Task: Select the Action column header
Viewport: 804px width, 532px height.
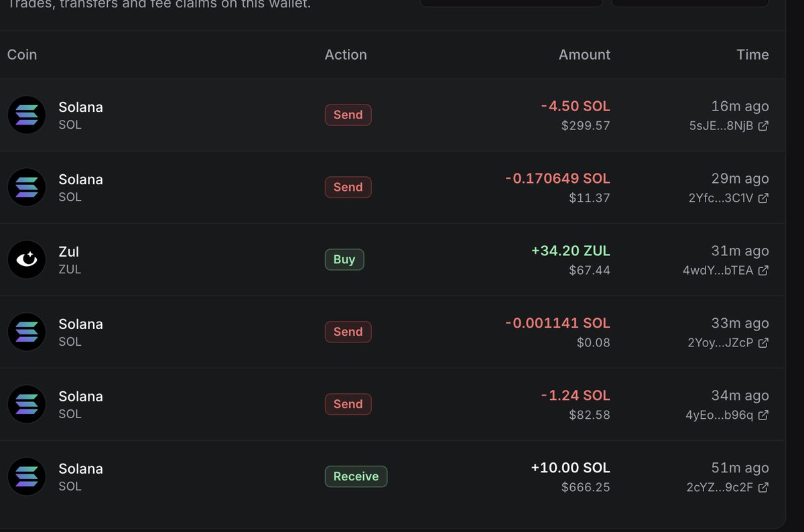Action: tap(346, 55)
